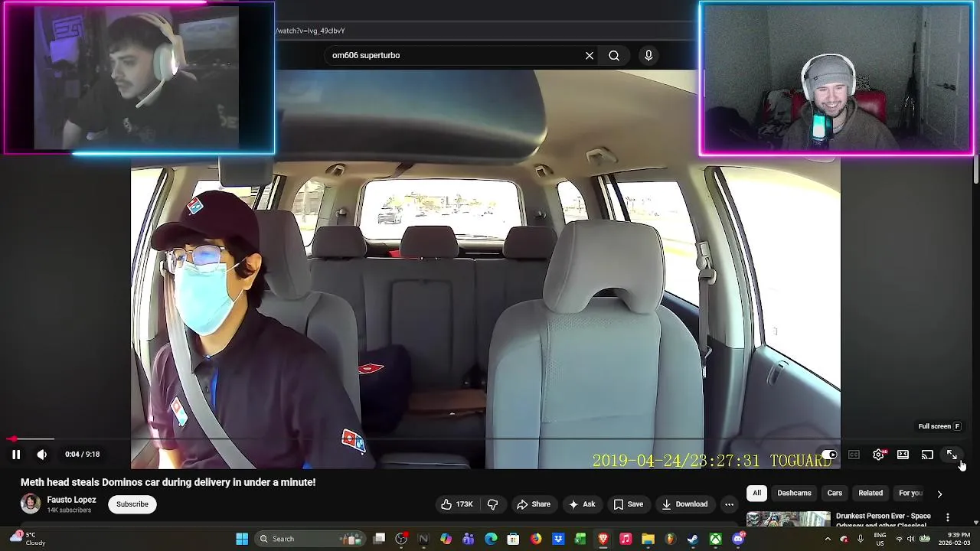Dislike the video with thumbs-down

(x=492, y=504)
